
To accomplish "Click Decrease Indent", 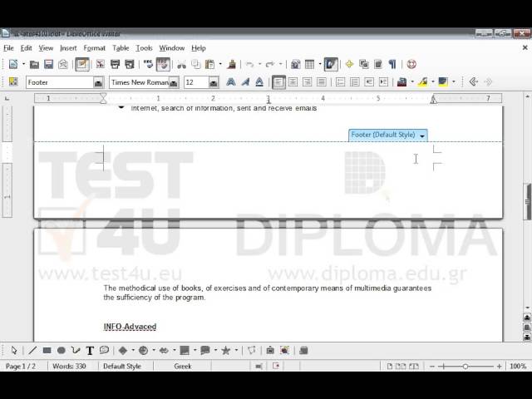I will (x=369, y=82).
